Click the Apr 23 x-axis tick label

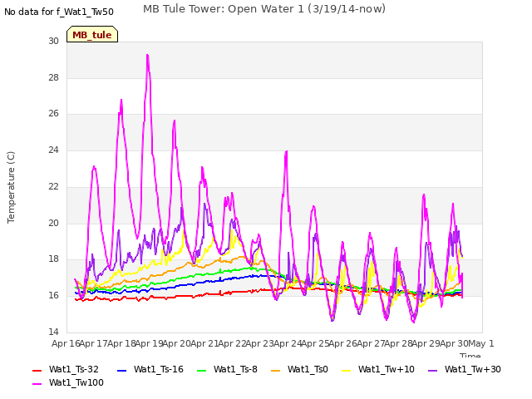pos(260,343)
